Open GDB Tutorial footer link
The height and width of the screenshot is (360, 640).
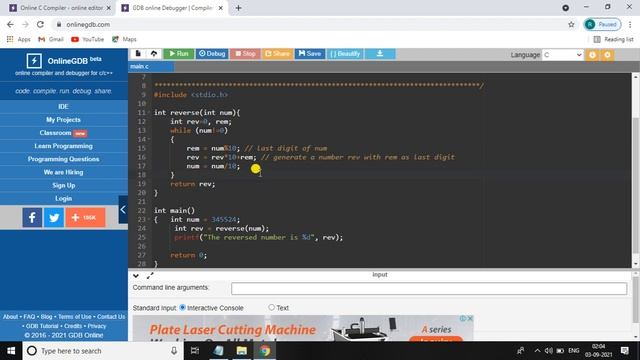coord(42,326)
